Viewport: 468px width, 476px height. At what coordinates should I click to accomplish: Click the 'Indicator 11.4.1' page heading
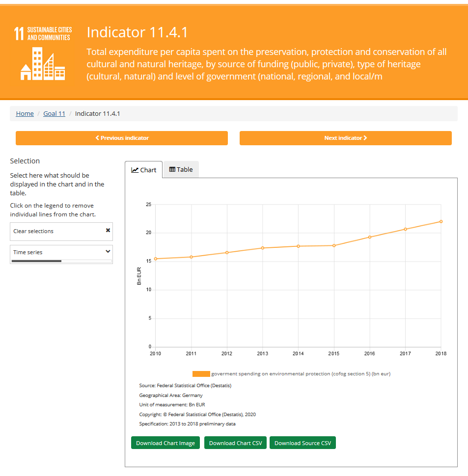point(138,32)
